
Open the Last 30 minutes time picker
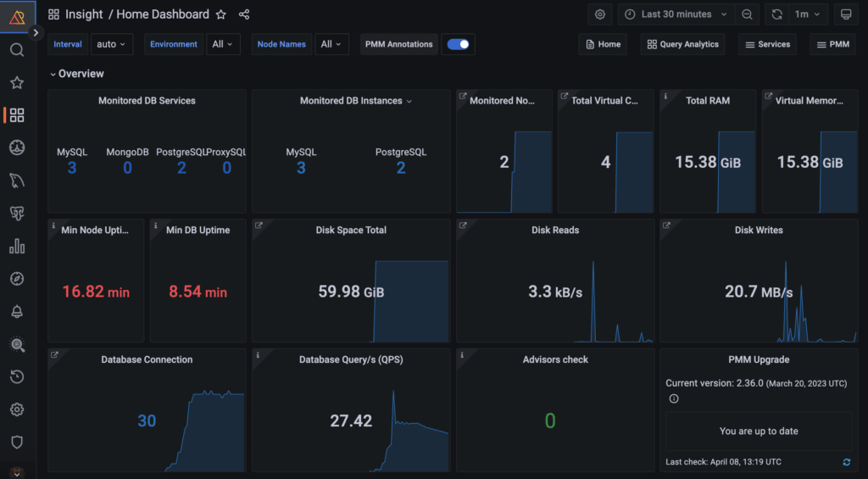[x=676, y=14]
